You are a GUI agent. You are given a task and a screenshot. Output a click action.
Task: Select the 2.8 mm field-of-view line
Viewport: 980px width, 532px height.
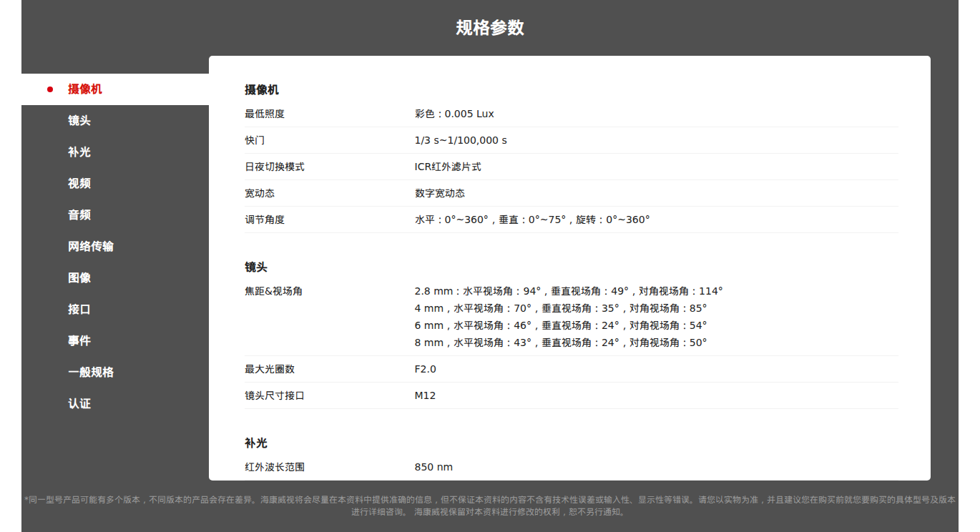tap(569, 291)
